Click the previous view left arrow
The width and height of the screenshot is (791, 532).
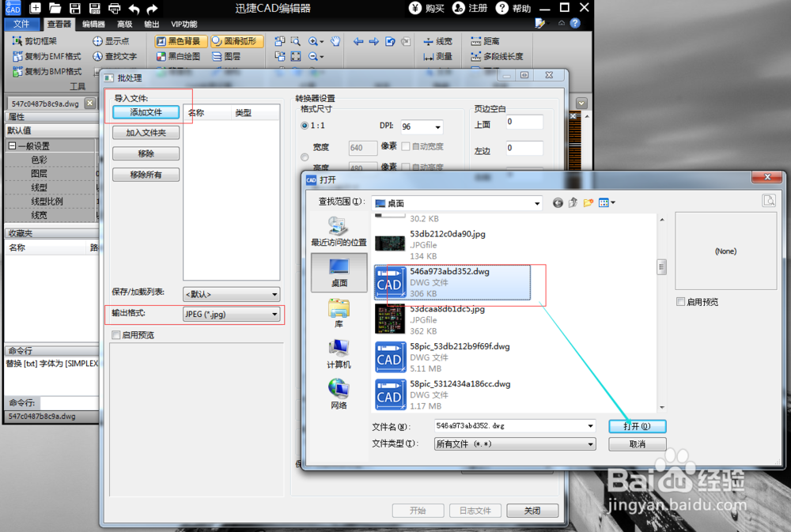[x=358, y=41]
